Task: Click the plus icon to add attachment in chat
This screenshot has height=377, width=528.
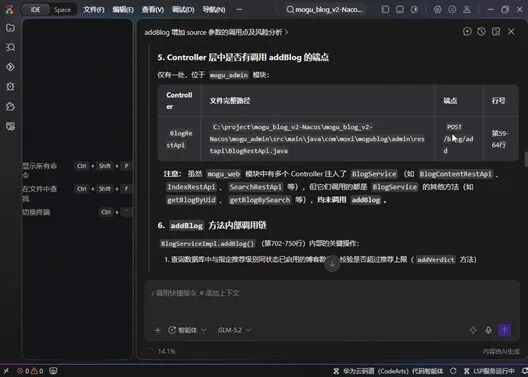Action: coord(157,330)
